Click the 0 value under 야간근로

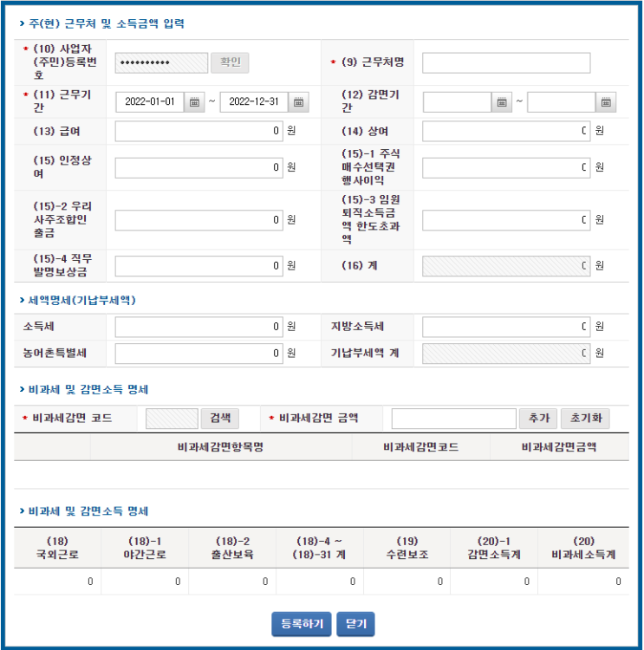(x=178, y=582)
